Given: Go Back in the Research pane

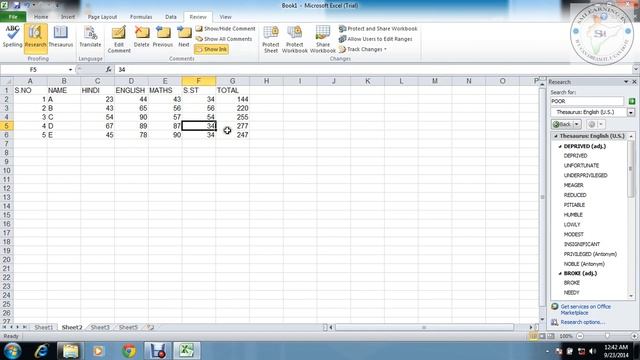Looking at the screenshot, I should click(x=562, y=124).
